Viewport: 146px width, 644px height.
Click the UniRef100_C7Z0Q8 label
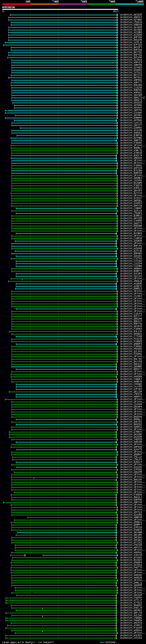pos(131,337)
